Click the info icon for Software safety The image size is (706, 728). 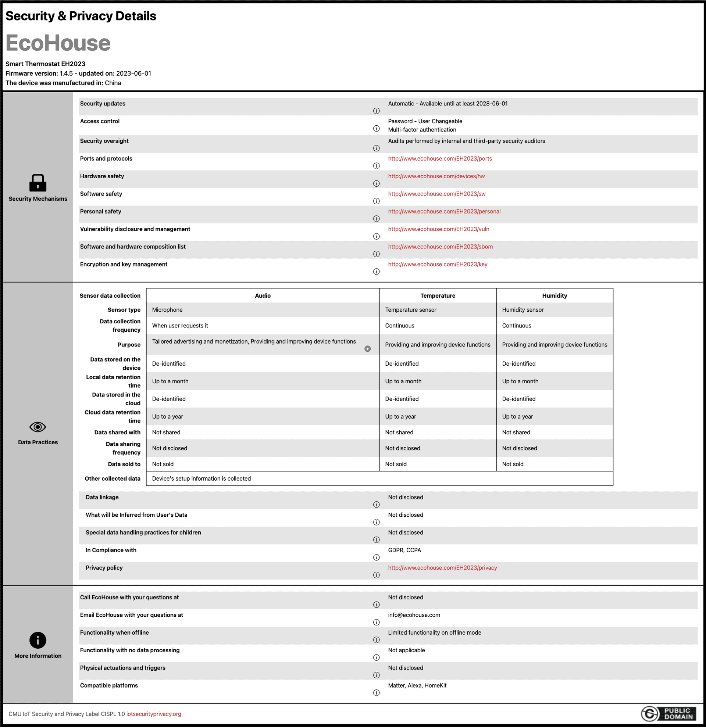(377, 201)
